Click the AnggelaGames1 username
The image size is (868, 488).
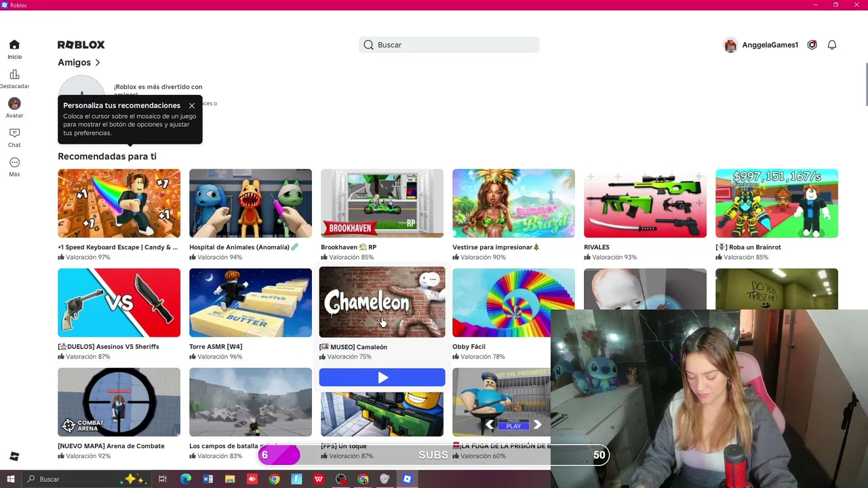(x=770, y=45)
